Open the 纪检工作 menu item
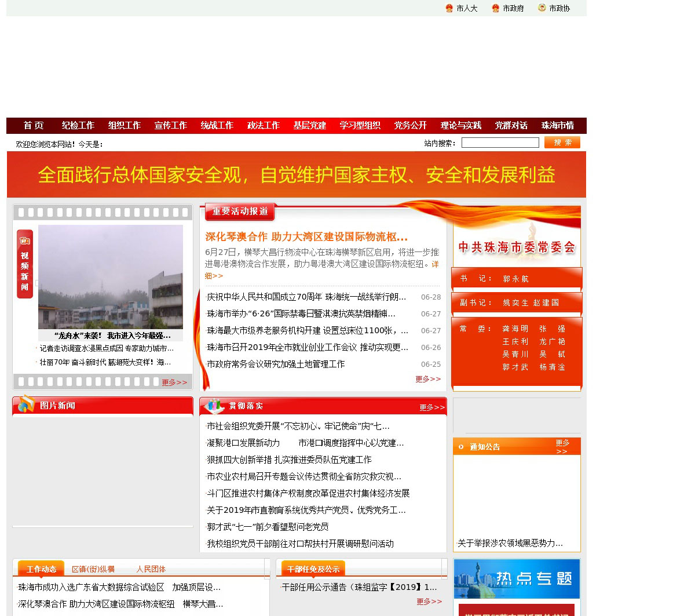This screenshot has height=616, width=695. point(78,126)
